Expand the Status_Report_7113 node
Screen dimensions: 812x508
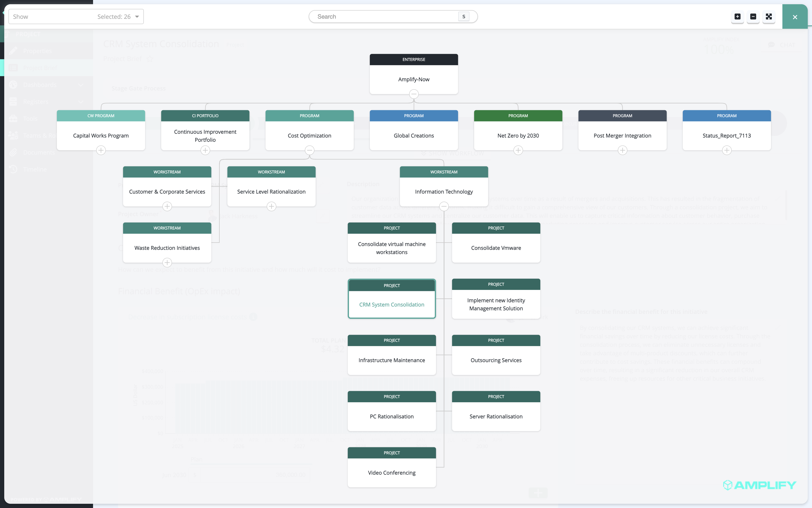point(727,150)
